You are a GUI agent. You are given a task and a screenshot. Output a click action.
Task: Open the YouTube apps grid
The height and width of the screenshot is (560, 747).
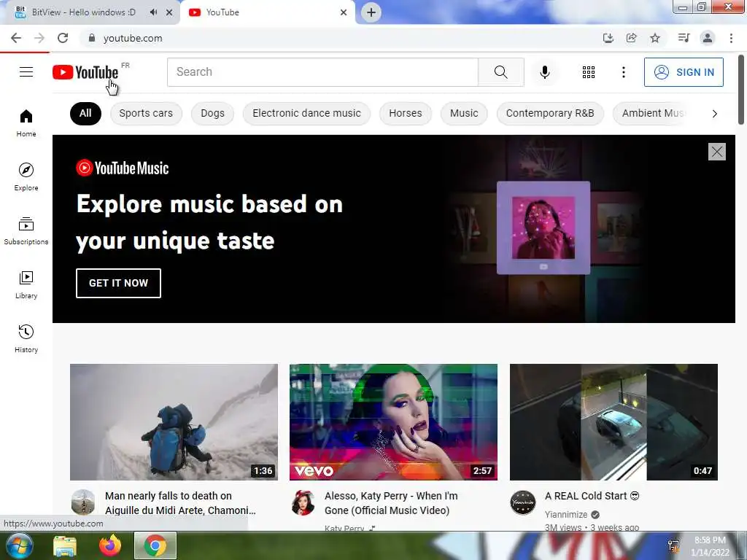589,72
